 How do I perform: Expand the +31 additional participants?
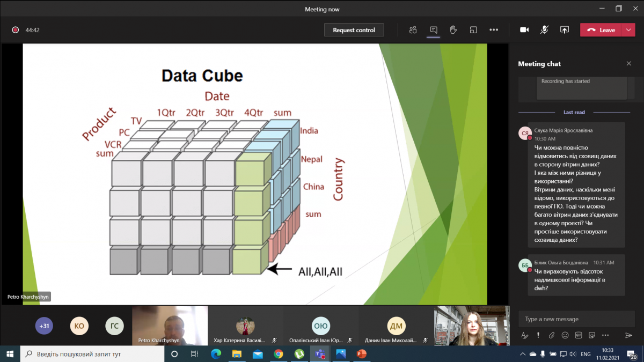point(44,326)
